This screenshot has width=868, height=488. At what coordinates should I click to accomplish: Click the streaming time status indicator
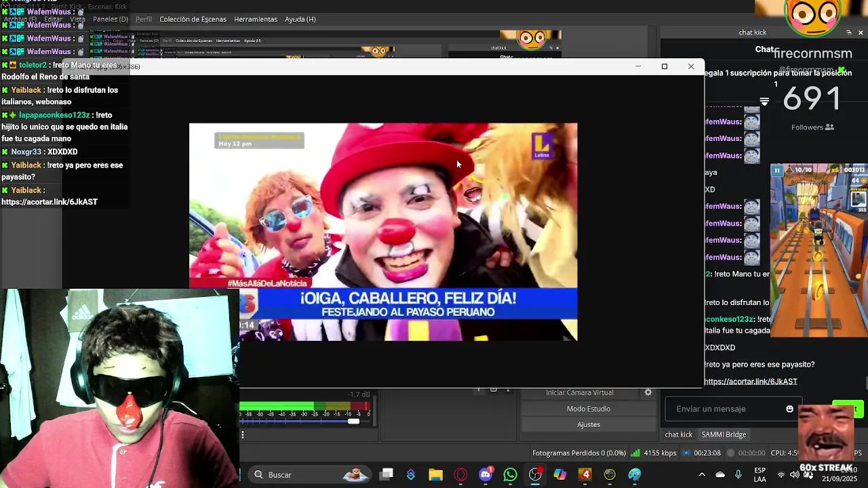[x=702, y=453]
